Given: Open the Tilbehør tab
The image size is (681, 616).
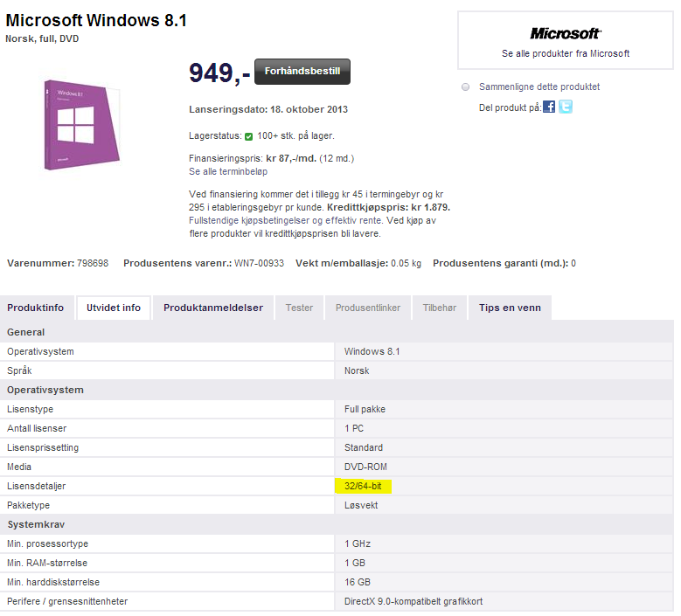Looking at the screenshot, I should (440, 308).
